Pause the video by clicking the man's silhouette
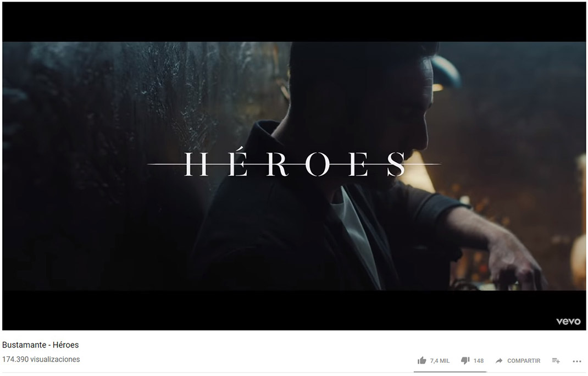The image size is (588, 376). pyautogui.click(x=337, y=169)
